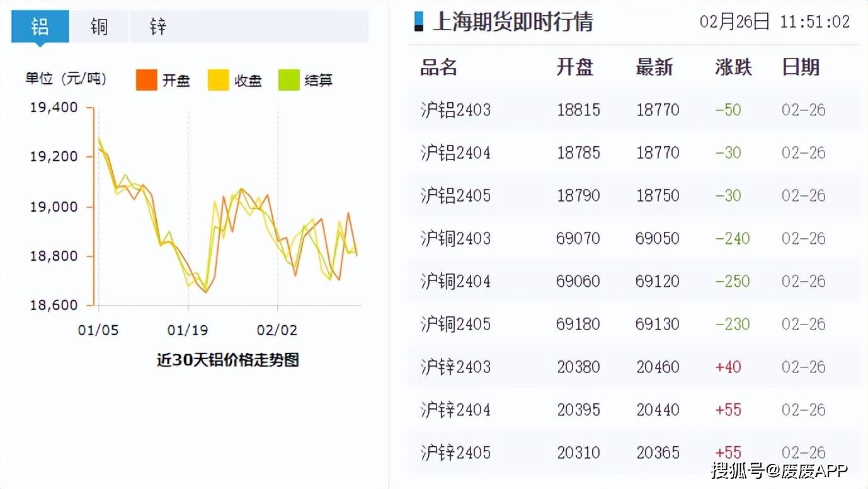Toggle the orange 开盘 legend swatch

pyautogui.click(x=146, y=80)
